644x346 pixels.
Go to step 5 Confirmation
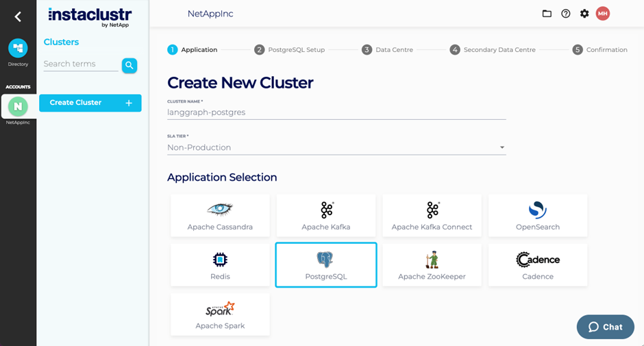tap(599, 50)
